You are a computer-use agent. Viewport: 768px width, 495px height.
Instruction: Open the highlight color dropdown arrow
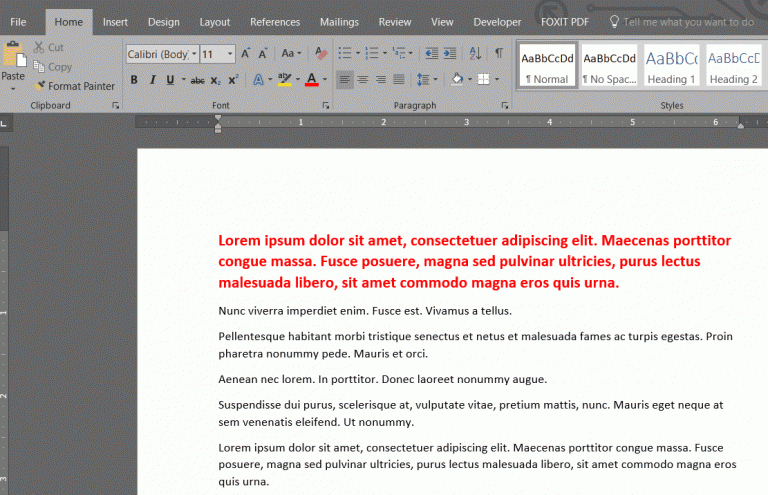tap(298, 79)
